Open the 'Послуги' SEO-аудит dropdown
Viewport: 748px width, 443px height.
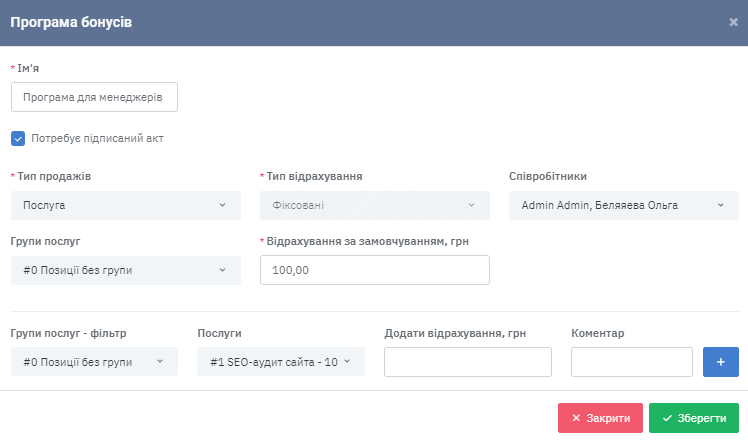click(x=280, y=362)
